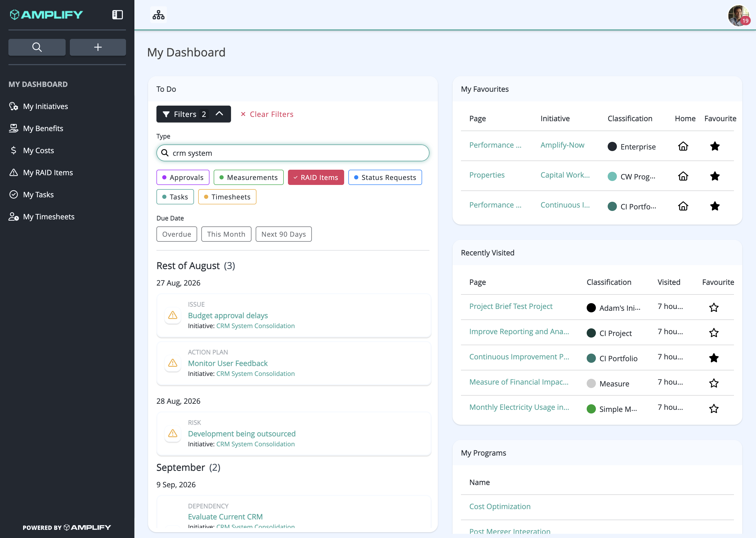Screen dimensions: 756x538
Task: Unfavourite Continuous Improvement recent page
Action: click(x=714, y=358)
